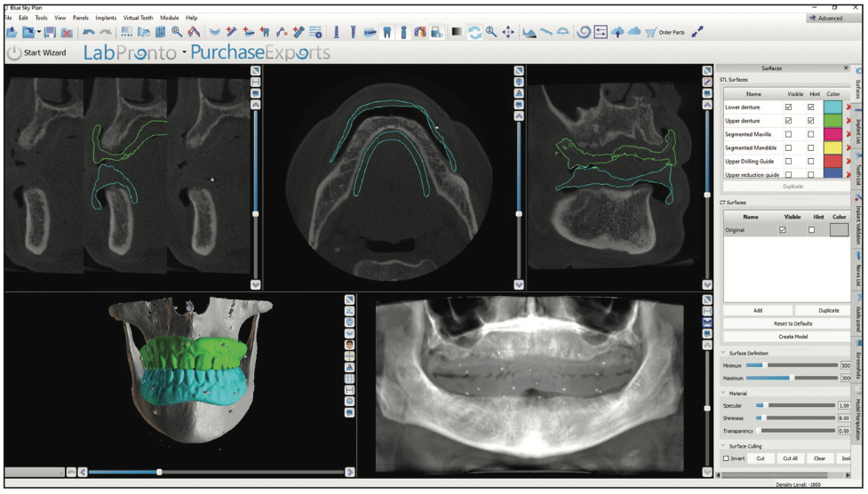This screenshot has width=868, height=494.
Task: Check Visible for Segmented Maxilla
Action: tap(788, 134)
